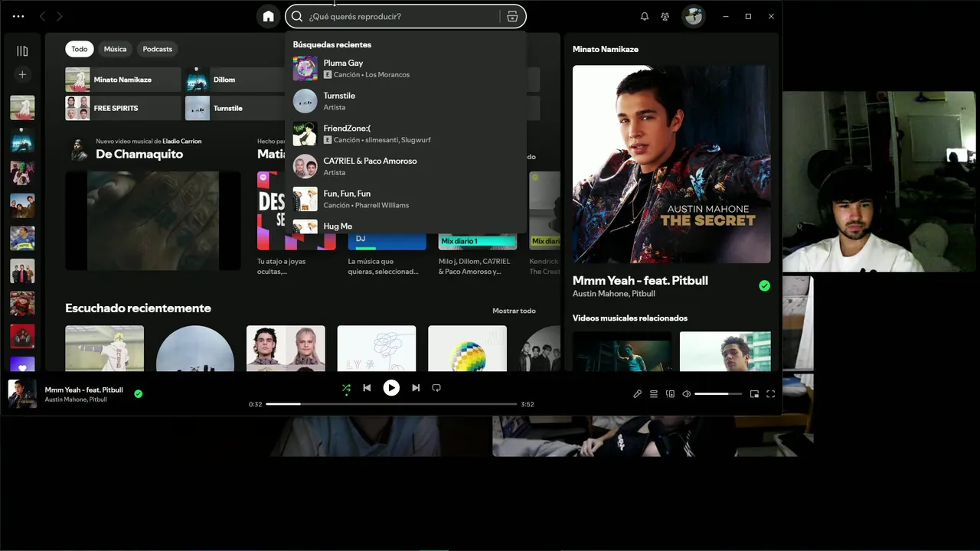Viewport: 980px width, 551px height.
Task: Open the Browse icon in search bar
Action: (x=512, y=16)
